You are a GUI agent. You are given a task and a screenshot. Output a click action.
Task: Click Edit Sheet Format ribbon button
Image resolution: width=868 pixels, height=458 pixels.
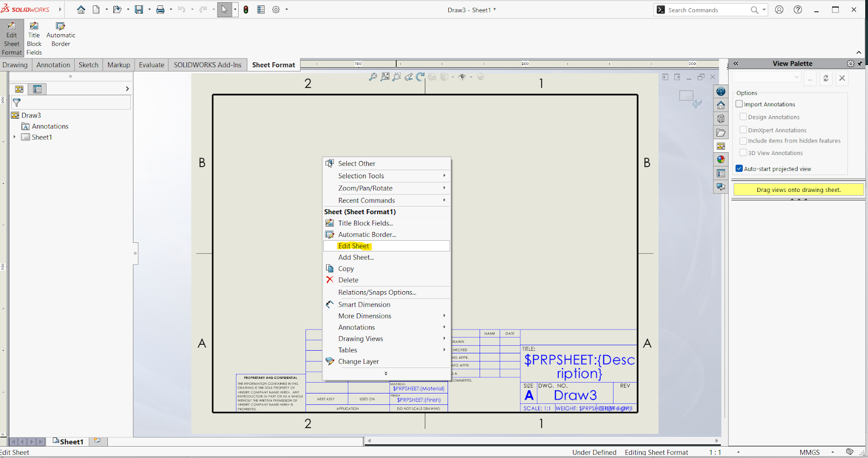pyautogui.click(x=11, y=38)
